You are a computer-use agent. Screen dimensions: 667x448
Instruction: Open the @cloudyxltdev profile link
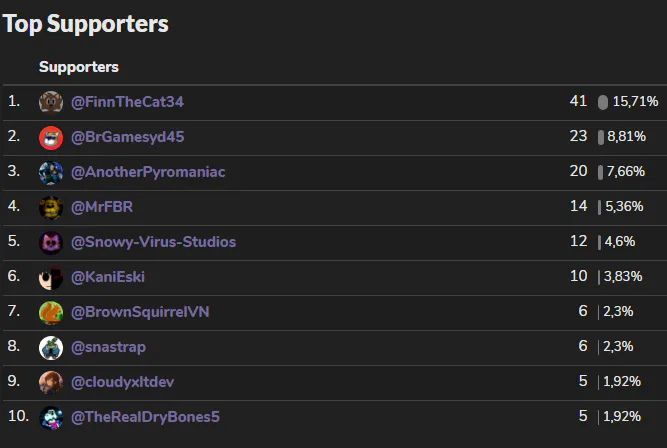[x=123, y=382]
